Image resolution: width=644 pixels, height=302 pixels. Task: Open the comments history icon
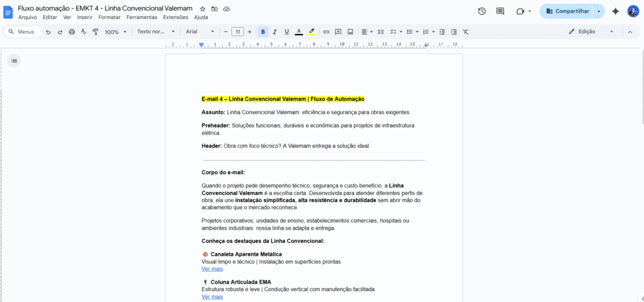point(500,11)
